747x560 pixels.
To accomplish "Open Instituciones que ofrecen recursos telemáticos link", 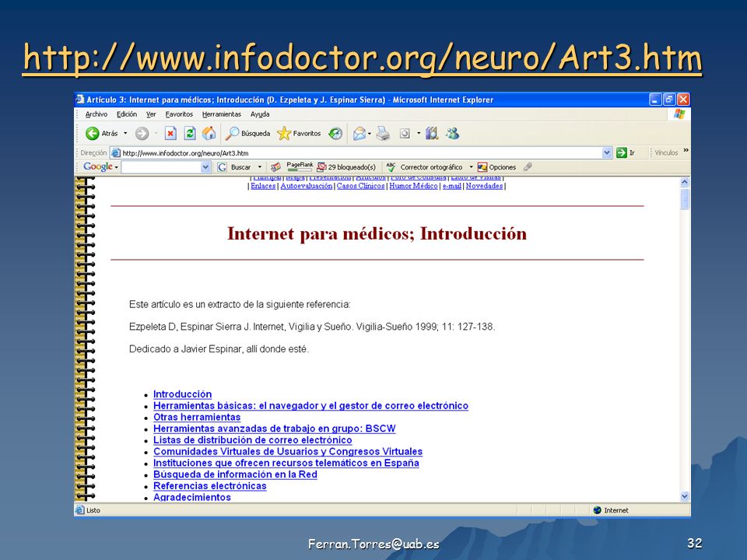I will coord(286,463).
